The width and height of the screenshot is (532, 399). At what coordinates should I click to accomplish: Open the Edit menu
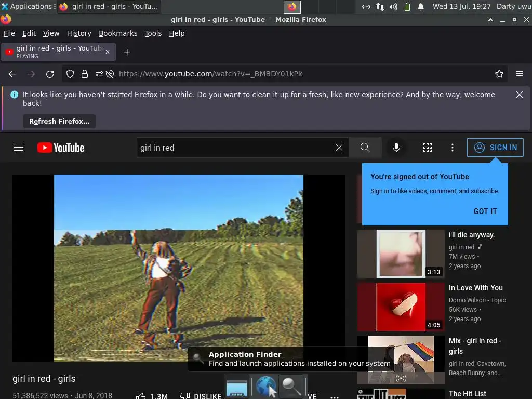[29, 33]
